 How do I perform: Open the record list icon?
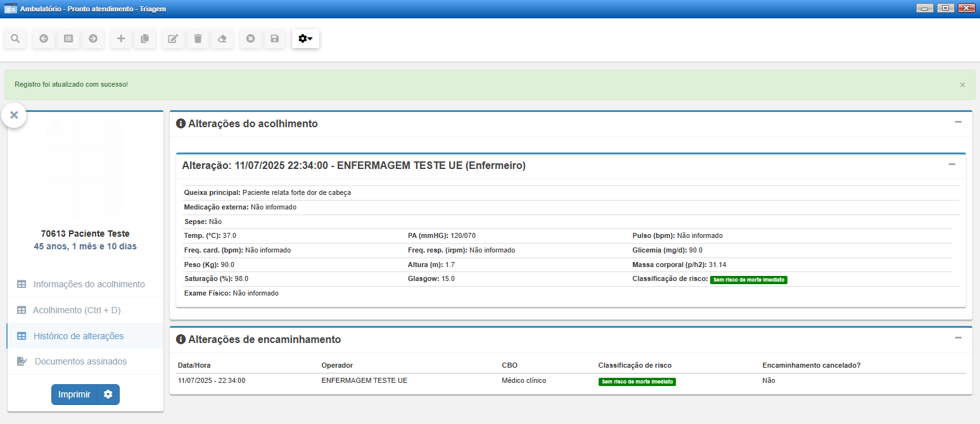(68, 39)
